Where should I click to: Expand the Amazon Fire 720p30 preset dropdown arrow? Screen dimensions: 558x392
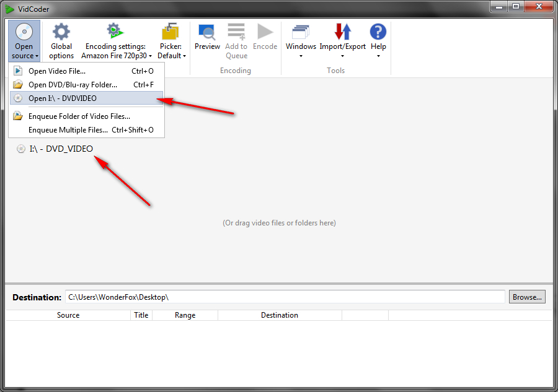point(150,56)
